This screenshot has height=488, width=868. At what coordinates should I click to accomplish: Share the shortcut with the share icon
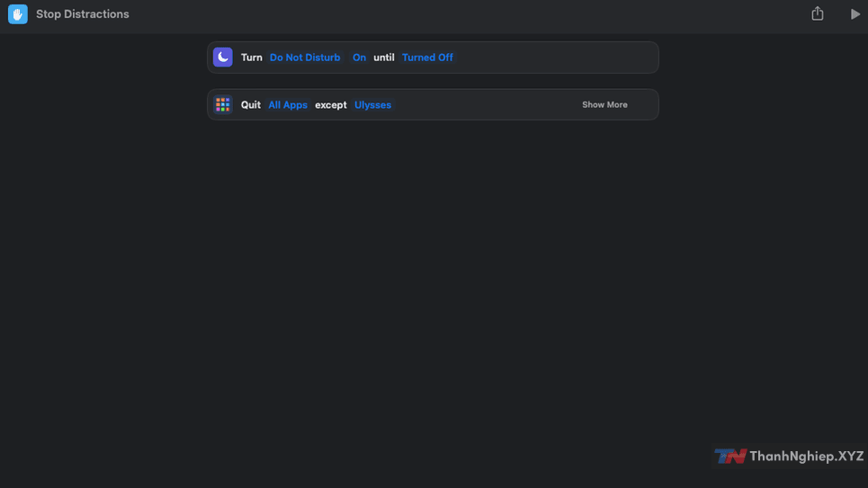[x=817, y=13]
